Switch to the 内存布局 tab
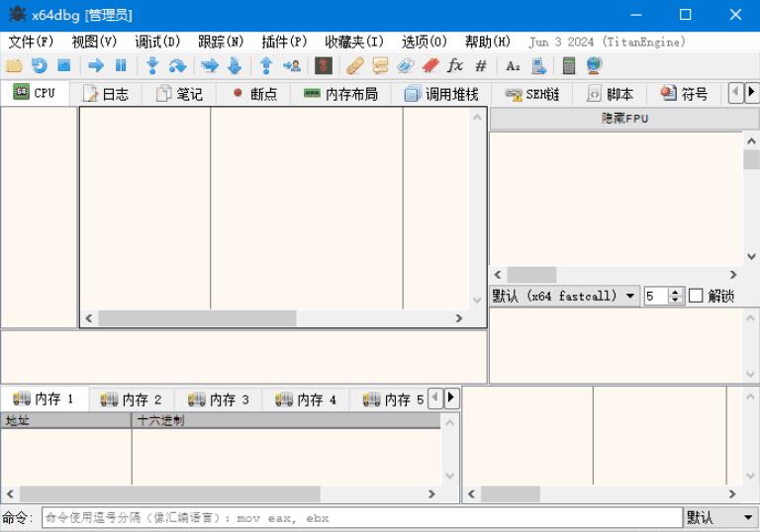760x532 pixels. pyautogui.click(x=340, y=94)
